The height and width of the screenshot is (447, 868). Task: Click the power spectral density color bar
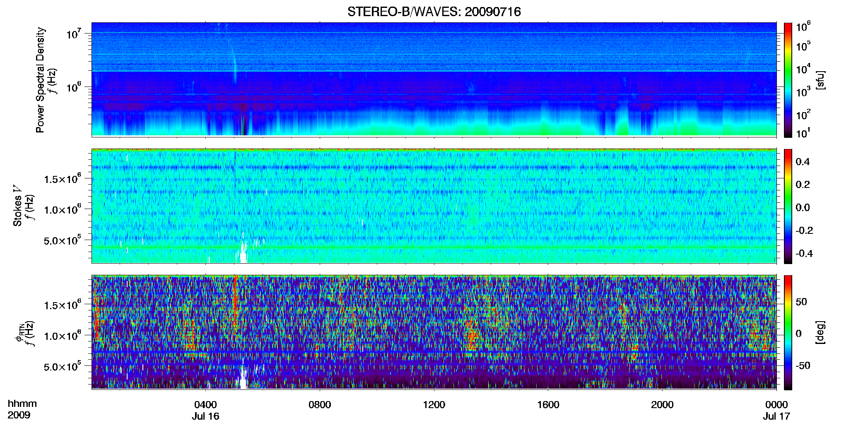788,80
